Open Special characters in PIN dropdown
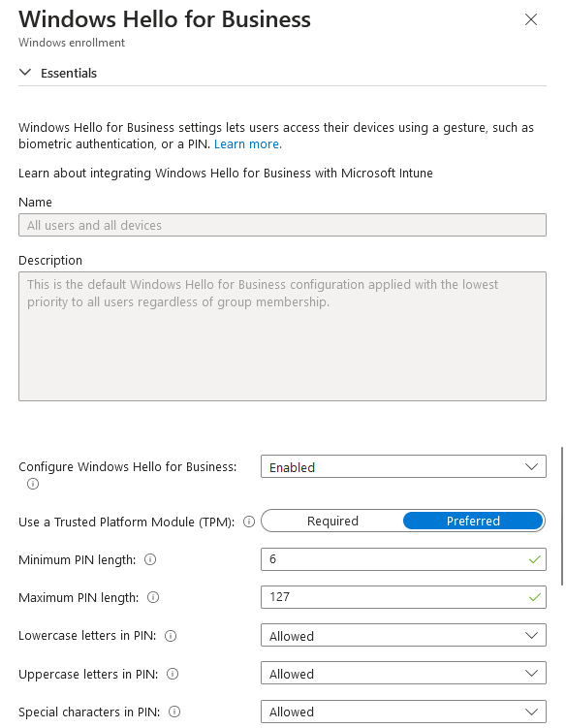The image size is (566, 728). [403, 712]
